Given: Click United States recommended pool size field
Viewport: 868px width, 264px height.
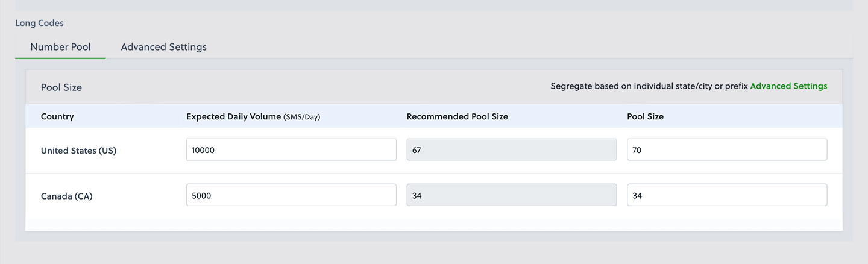Looking at the screenshot, I should (511, 150).
